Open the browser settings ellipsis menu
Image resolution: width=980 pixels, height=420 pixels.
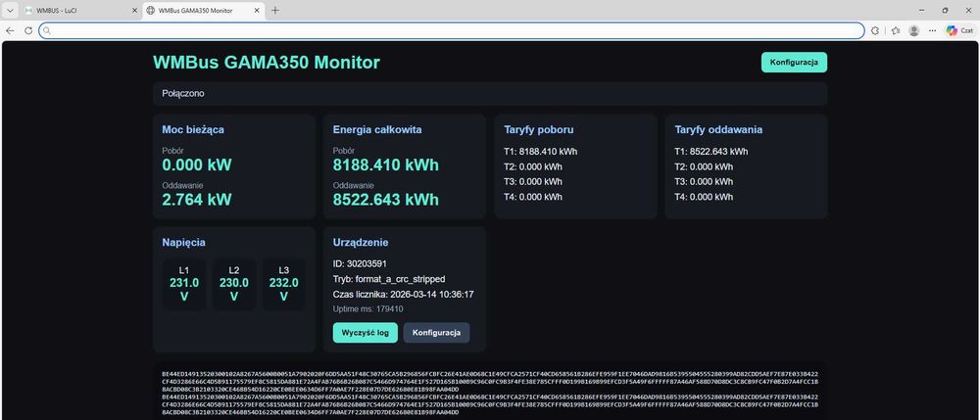(932, 30)
